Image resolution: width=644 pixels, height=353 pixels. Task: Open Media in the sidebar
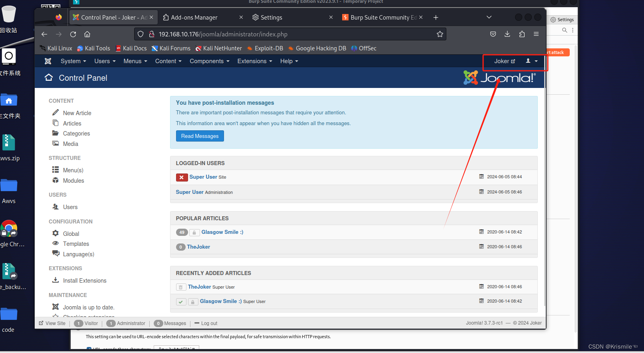click(x=71, y=144)
